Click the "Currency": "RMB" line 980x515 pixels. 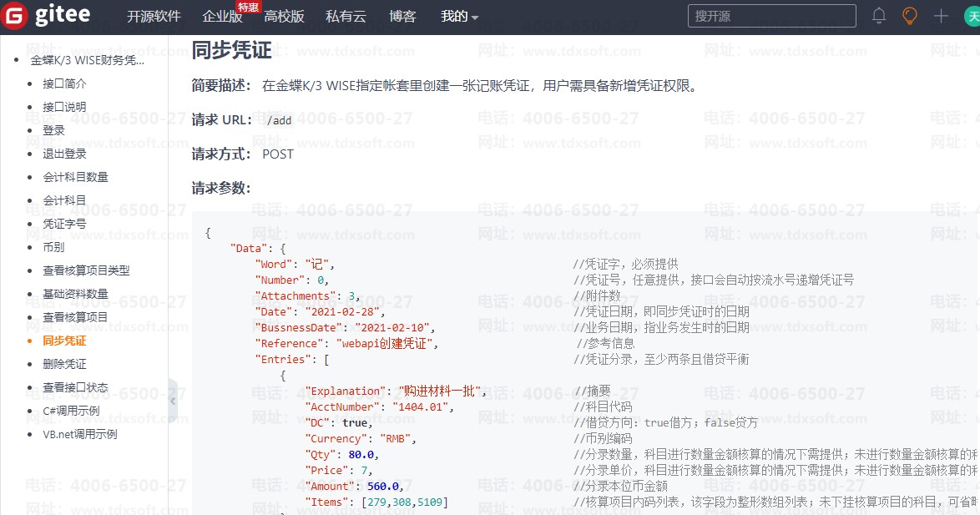361,439
